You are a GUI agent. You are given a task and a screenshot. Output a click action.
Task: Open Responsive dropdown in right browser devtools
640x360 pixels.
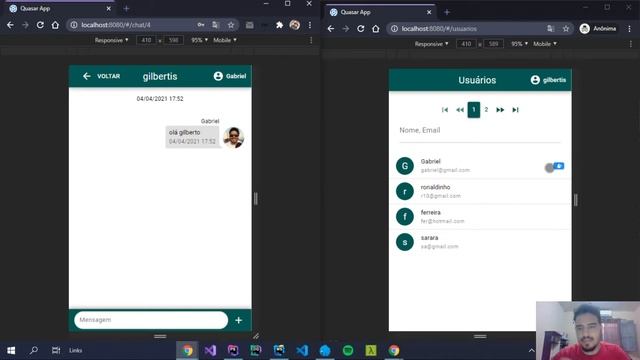(x=431, y=44)
